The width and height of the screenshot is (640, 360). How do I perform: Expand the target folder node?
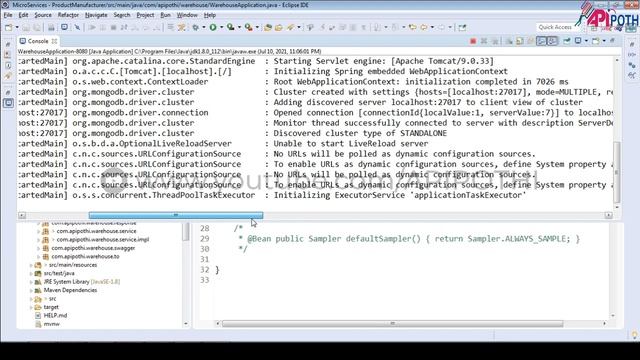[x=31, y=307]
